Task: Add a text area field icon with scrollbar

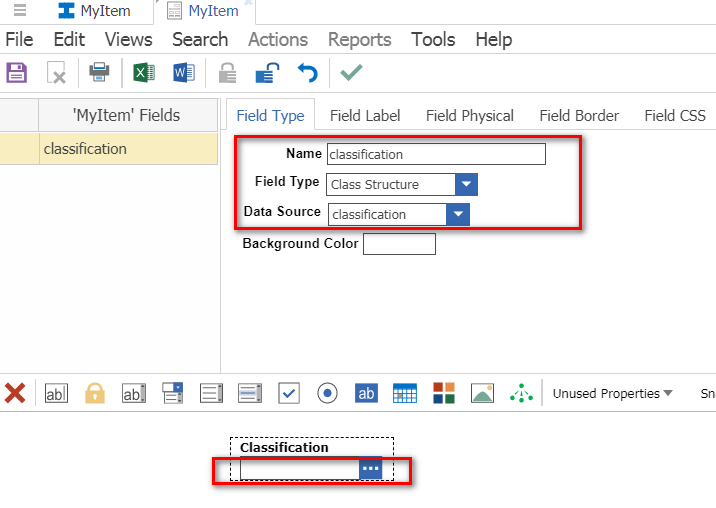Action: (x=134, y=393)
